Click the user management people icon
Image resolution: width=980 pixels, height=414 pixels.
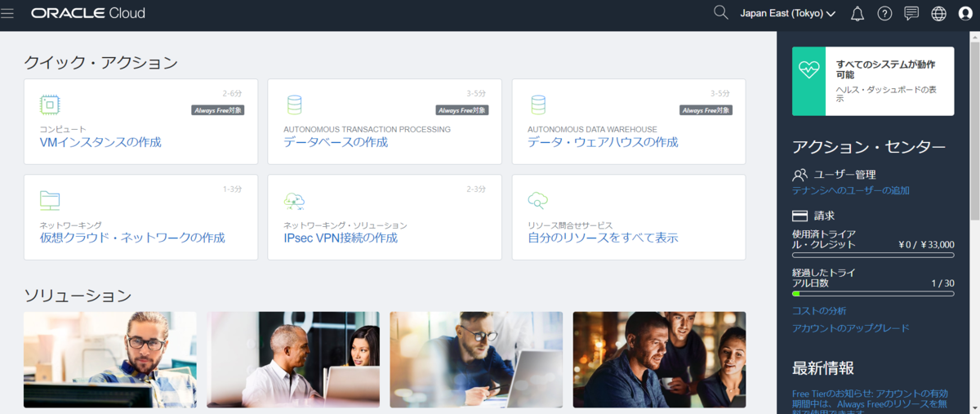point(800,174)
